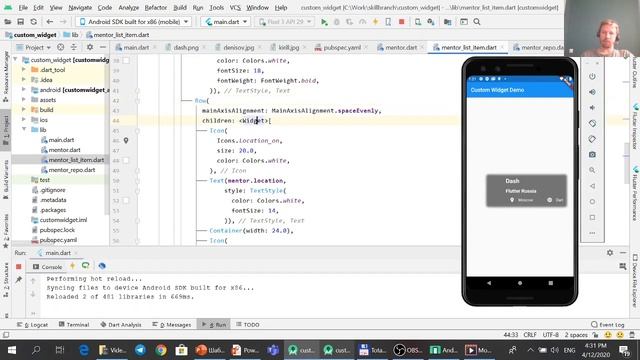Select the Console tab in Run panel
Screen dimensions: 640x360
click(47, 267)
